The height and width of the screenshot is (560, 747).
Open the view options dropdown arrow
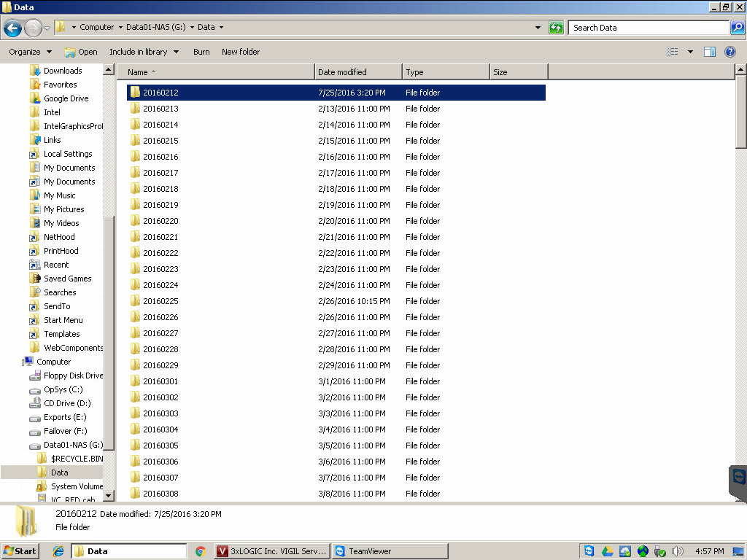(690, 52)
